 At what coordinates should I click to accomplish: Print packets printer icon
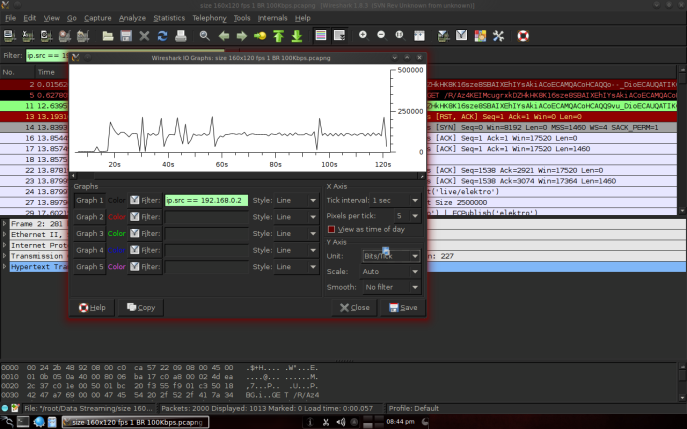[181, 35]
